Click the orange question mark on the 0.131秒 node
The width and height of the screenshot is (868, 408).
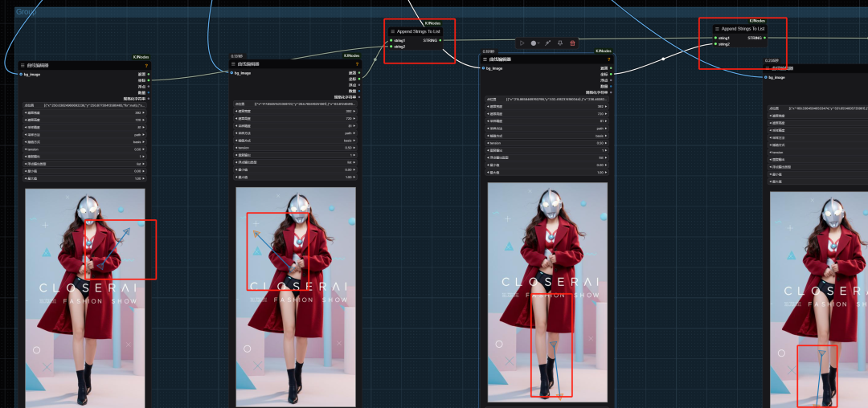click(x=357, y=64)
